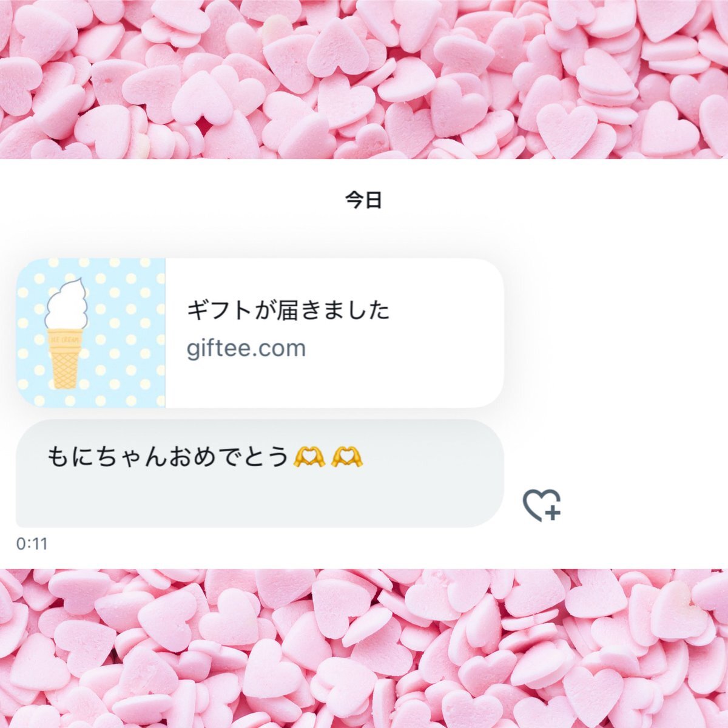This screenshot has width=728, height=728.
Task: Select the もにちゃんおめでとう message bubble
Action: coord(260,473)
